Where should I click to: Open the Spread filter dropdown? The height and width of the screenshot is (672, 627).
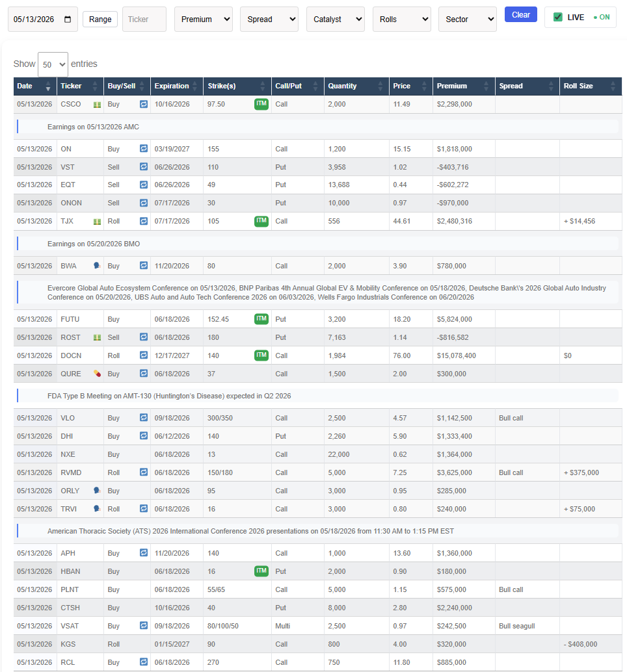tap(269, 19)
